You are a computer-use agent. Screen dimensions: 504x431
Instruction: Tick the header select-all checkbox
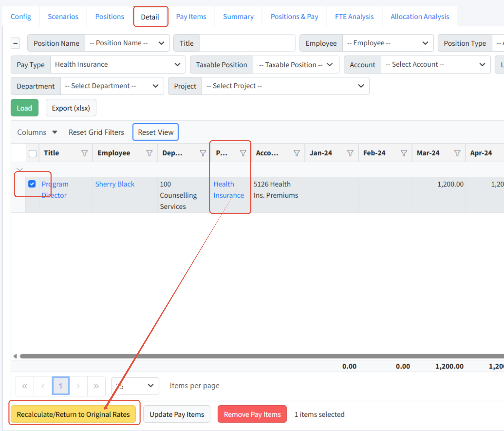[33, 153]
